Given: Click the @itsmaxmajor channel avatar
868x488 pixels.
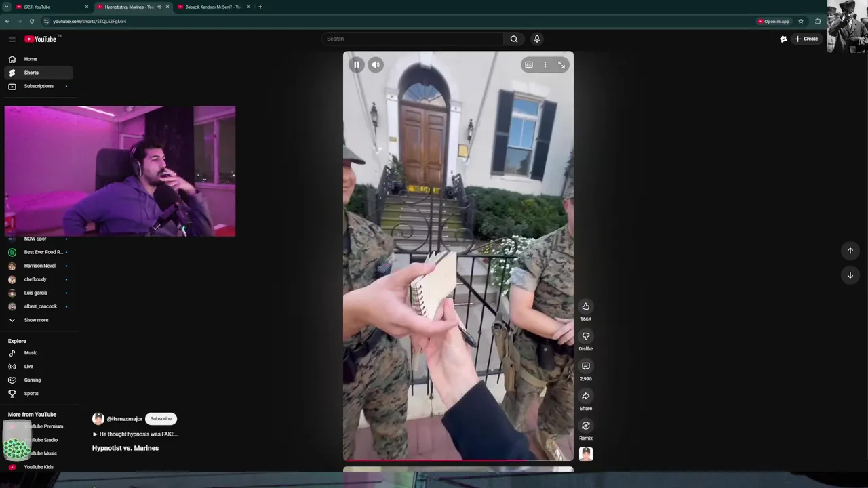Looking at the screenshot, I should click(x=98, y=419).
